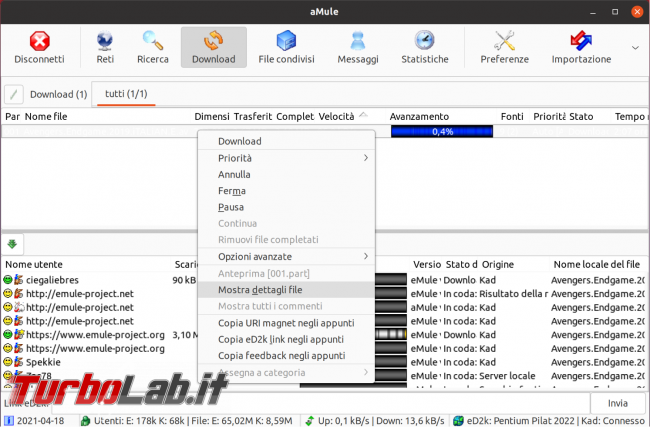Screen dimensions: 650x427
Task: Click the eD2k connection globe status icon
Action: pyautogui.click(x=458, y=421)
